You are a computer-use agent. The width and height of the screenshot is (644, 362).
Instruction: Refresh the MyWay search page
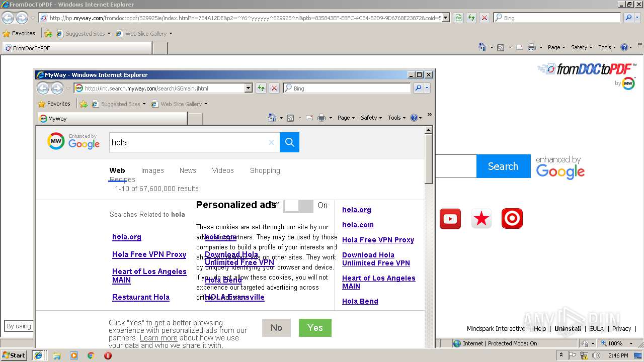tap(261, 88)
